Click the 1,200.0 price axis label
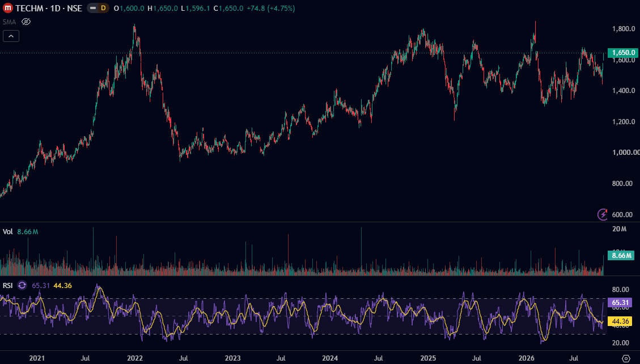The width and height of the screenshot is (640, 364). [624, 121]
